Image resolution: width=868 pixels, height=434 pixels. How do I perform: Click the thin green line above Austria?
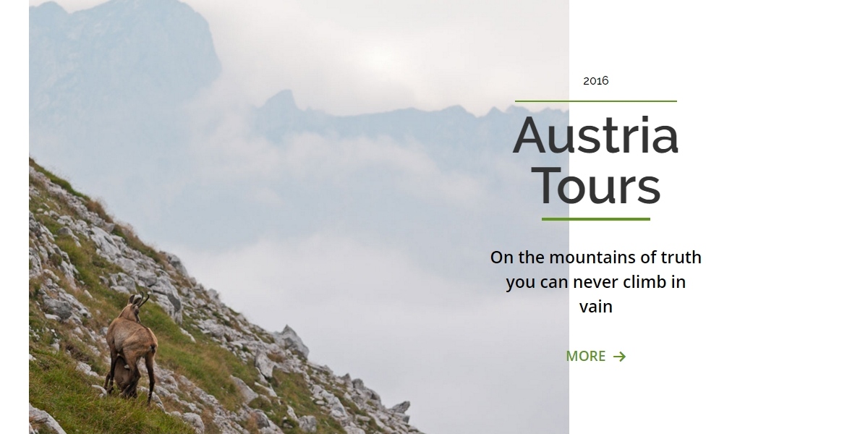click(596, 101)
